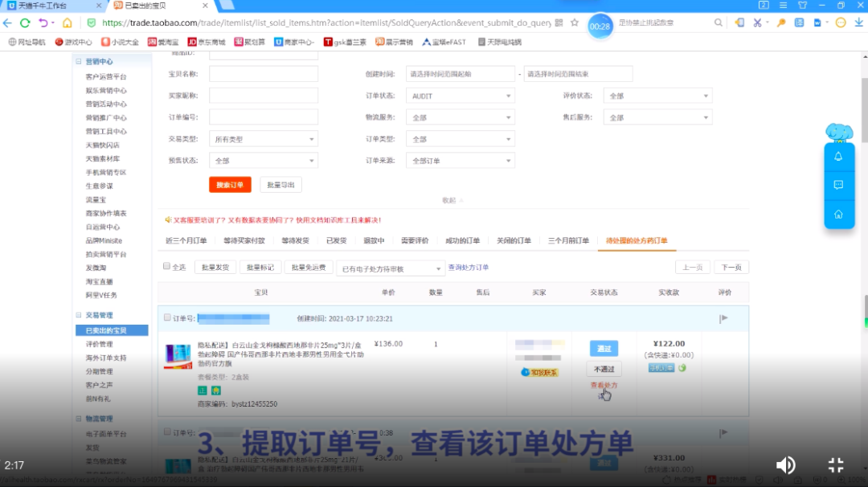Screen dimensions: 868x487
Task: Open the 订单状态 AUDIT dropdown
Action: [x=461, y=96]
